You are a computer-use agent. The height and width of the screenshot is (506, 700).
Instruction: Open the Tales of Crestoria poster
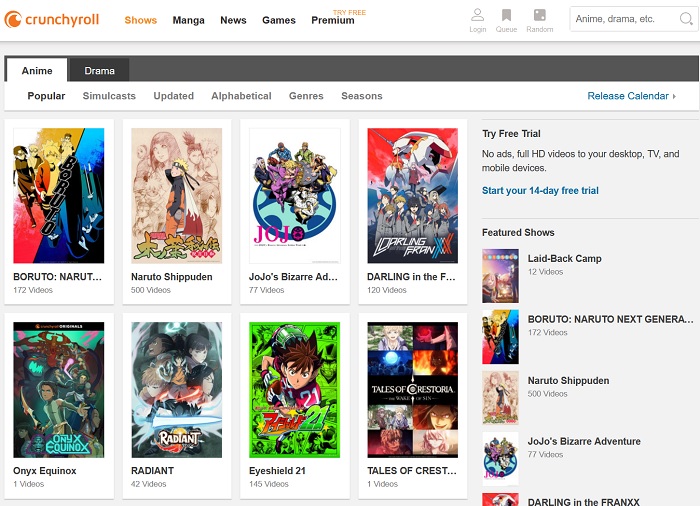pyautogui.click(x=412, y=390)
